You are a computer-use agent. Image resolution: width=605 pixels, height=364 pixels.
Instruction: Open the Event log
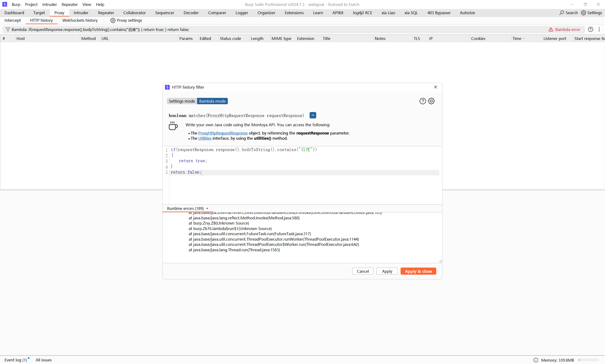pyautogui.click(x=16, y=360)
